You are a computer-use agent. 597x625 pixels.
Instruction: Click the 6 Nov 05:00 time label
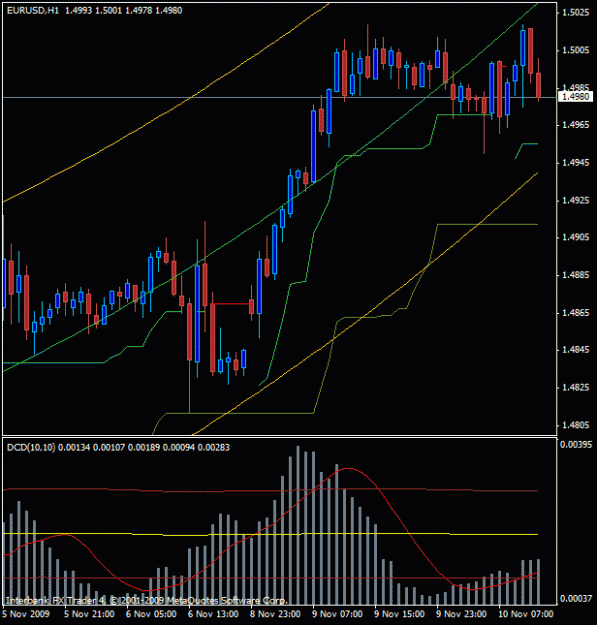(151, 614)
